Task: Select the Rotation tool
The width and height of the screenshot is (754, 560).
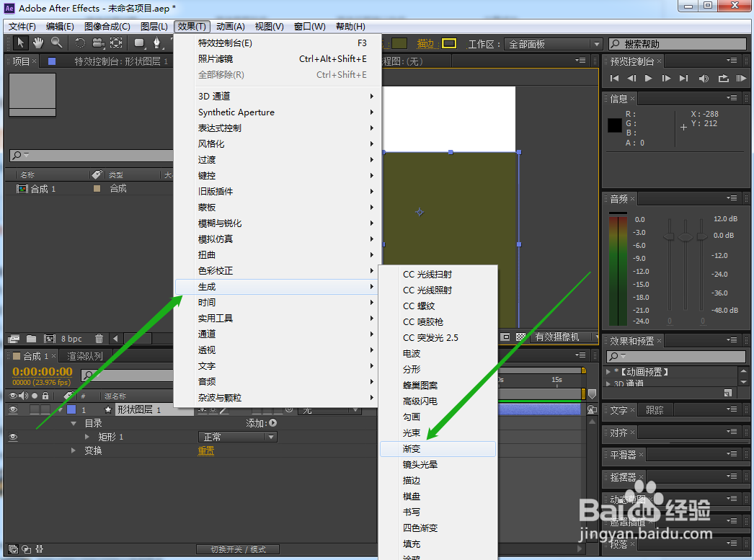Action: tap(80, 43)
